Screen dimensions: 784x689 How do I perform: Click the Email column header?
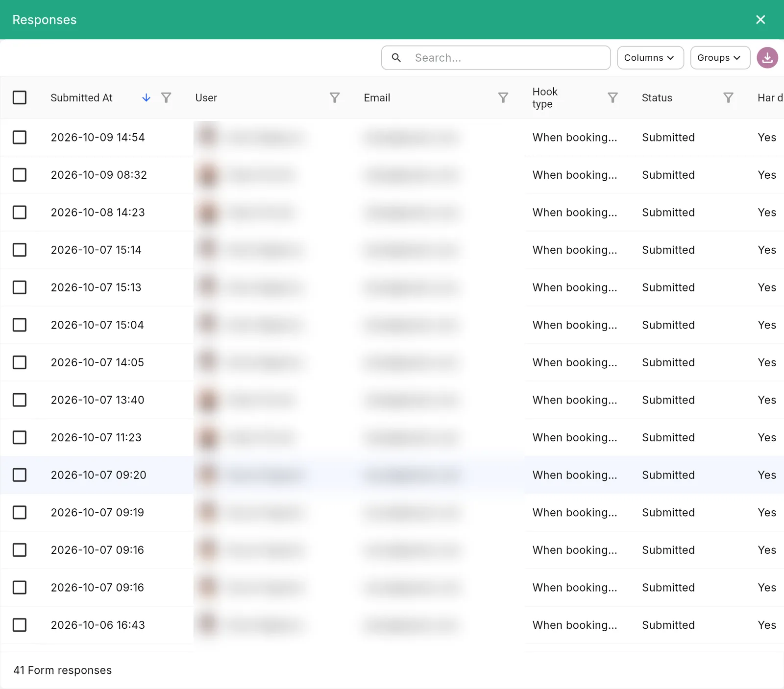[x=377, y=98]
